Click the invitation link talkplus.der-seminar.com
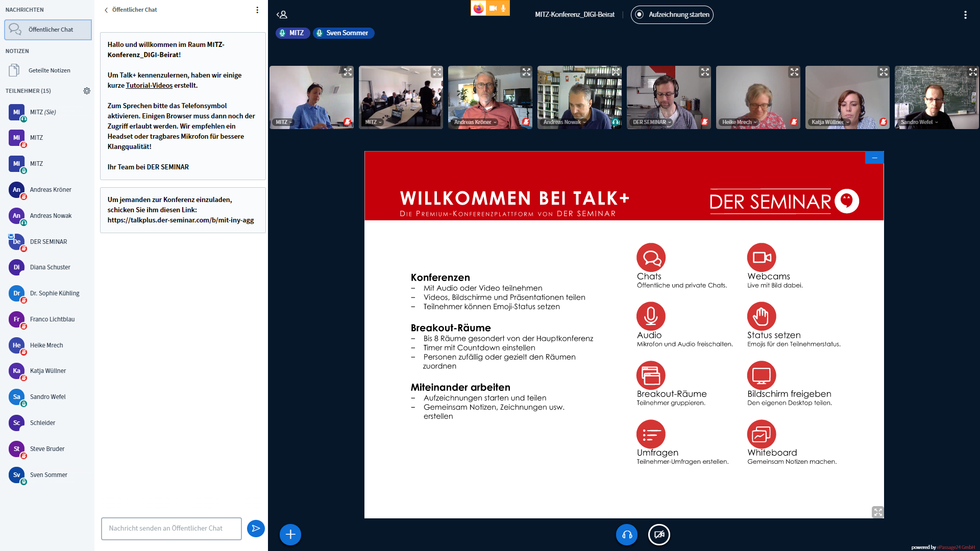Image resolution: width=980 pixels, height=551 pixels. pos(181,220)
